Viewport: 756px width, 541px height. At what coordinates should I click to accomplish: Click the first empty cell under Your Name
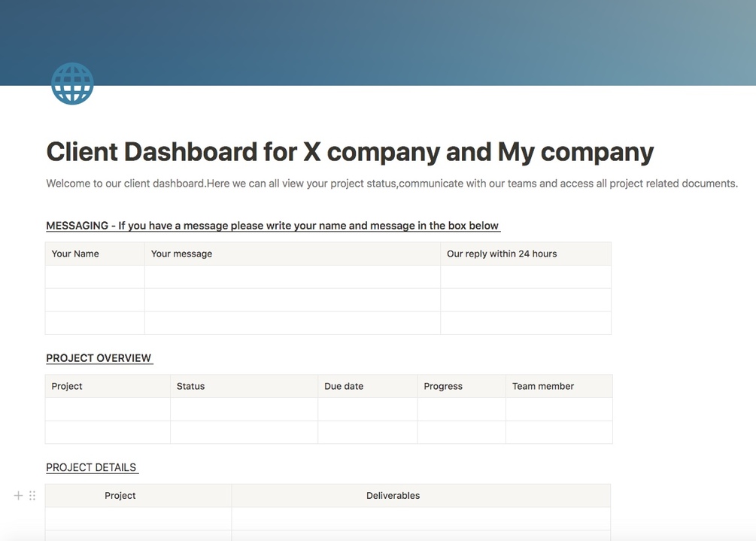coord(95,277)
